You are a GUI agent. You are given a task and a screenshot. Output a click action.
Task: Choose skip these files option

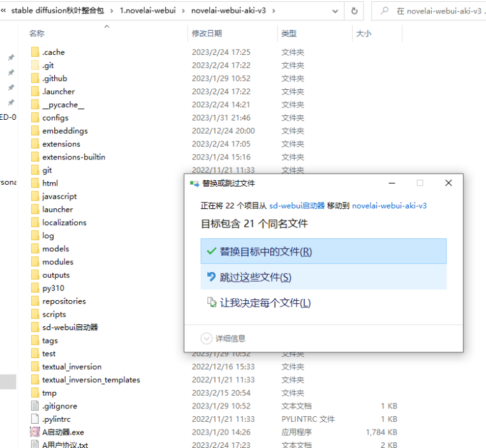pos(323,277)
